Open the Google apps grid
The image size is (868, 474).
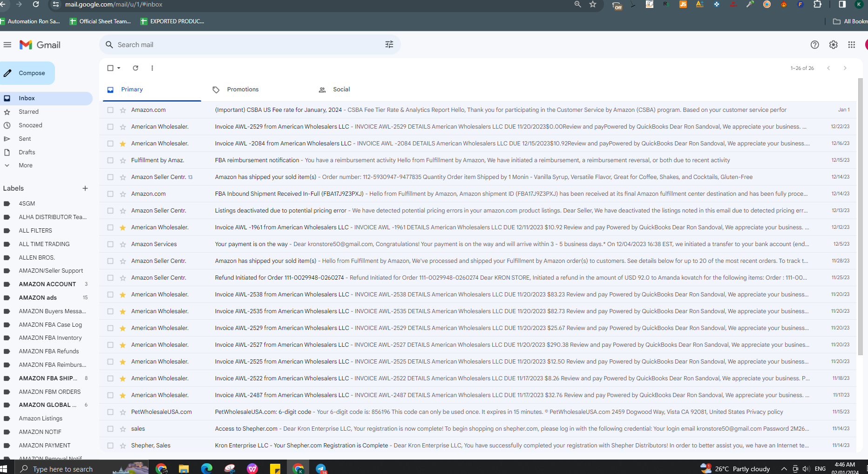click(851, 45)
